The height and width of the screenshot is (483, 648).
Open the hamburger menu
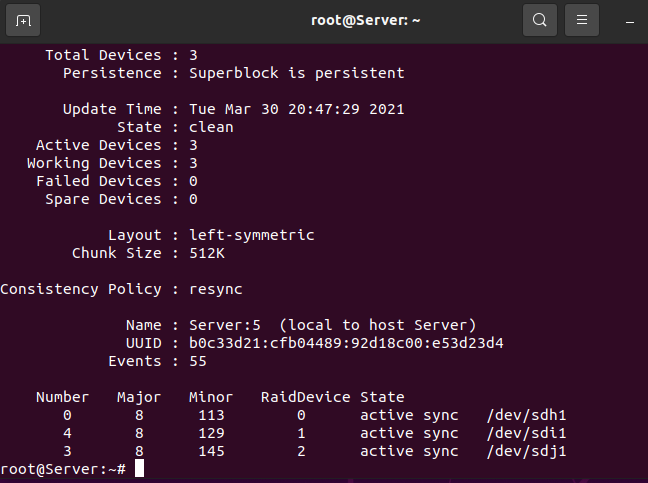pos(582,20)
